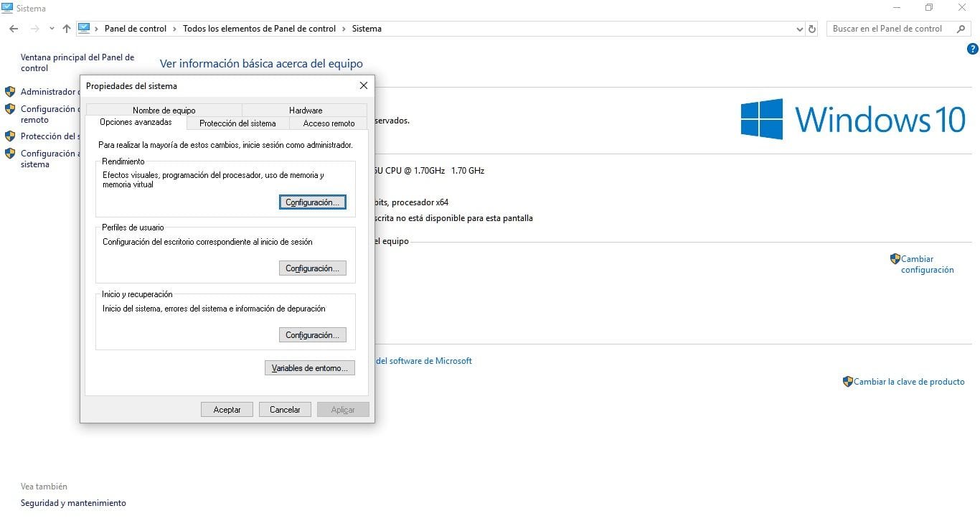Switch to Hardware tab
The width and height of the screenshot is (980, 521).
tap(306, 111)
